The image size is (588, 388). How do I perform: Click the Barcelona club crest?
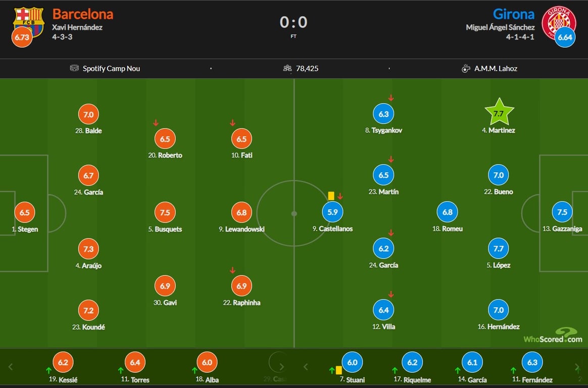pyautogui.click(x=29, y=21)
